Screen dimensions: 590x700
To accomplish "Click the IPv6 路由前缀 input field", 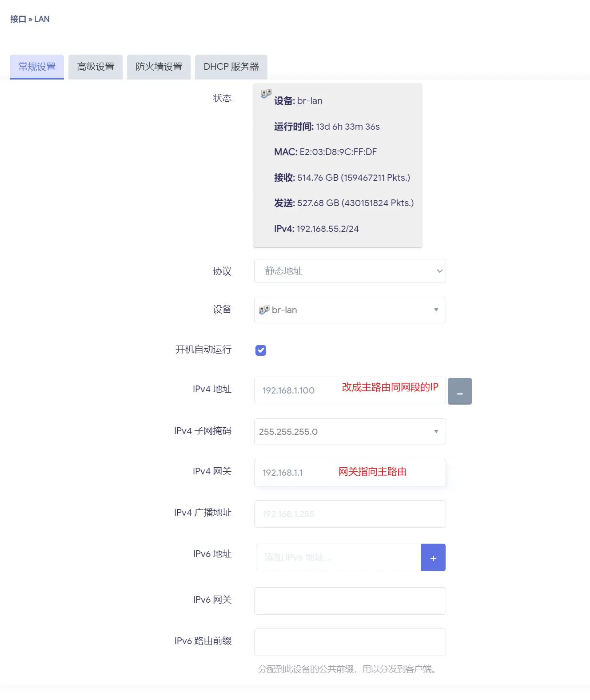I will click(x=350, y=642).
